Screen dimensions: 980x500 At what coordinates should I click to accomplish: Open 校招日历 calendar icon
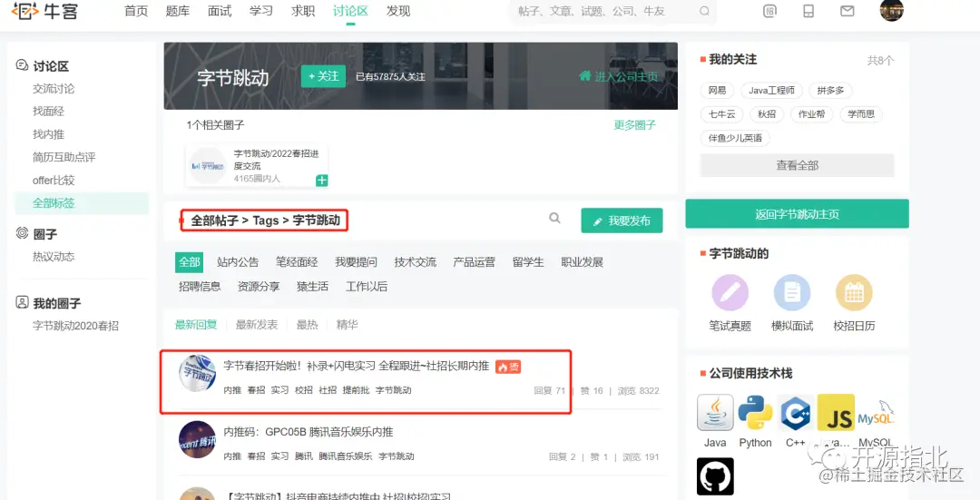(854, 292)
